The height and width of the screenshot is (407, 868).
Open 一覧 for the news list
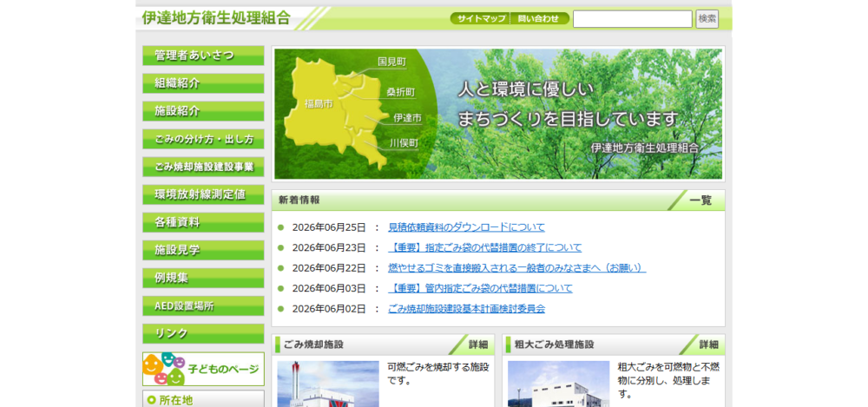pos(699,200)
